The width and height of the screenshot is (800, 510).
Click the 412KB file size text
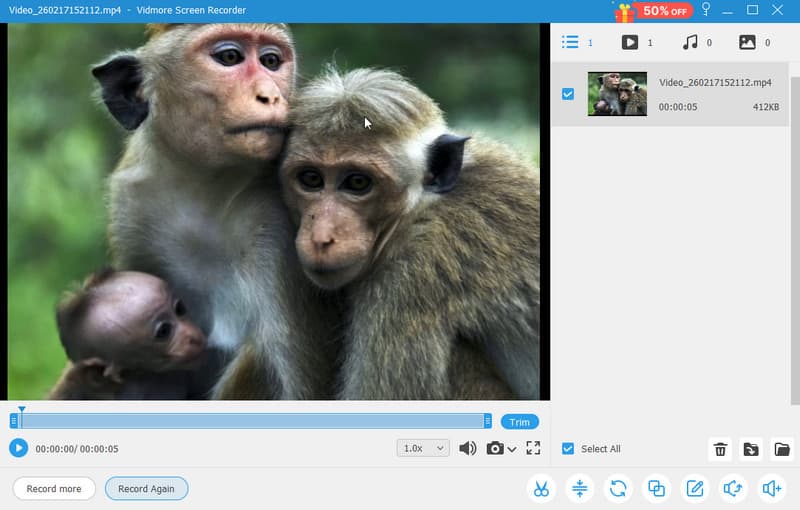tap(766, 107)
